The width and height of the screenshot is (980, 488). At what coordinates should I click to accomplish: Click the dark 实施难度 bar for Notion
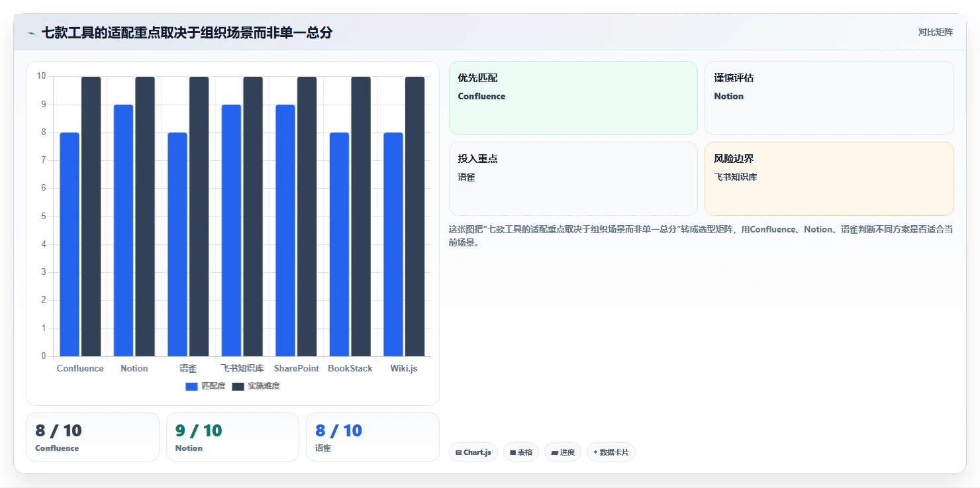pyautogui.click(x=145, y=217)
